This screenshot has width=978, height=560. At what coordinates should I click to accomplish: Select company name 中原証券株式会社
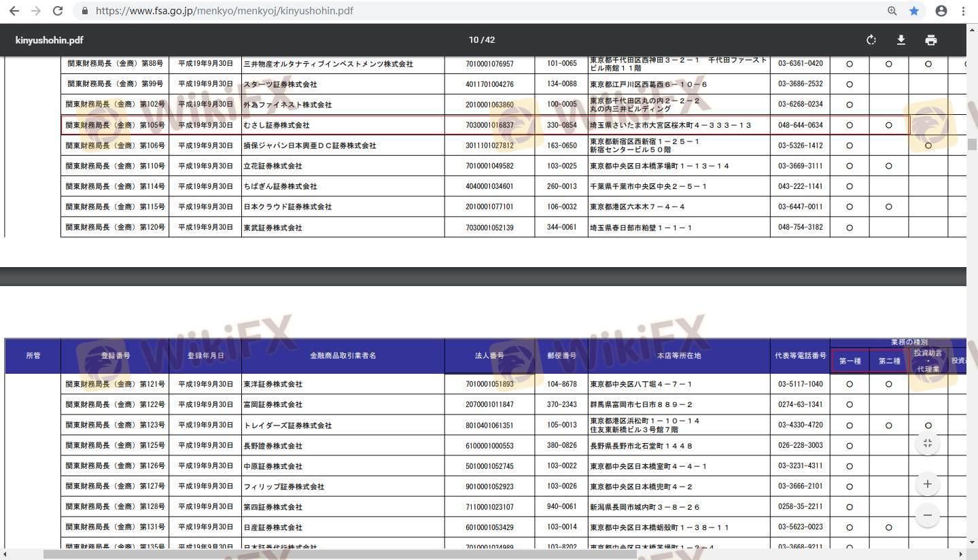point(273,466)
